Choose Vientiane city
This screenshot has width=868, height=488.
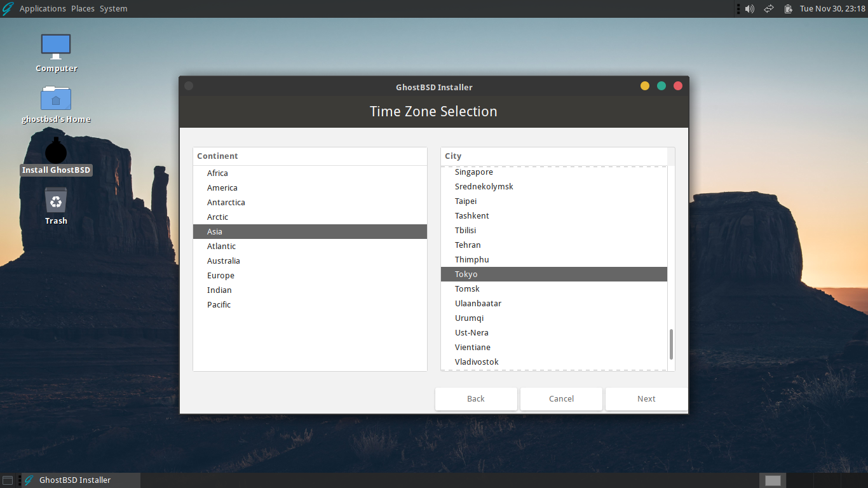point(554,348)
